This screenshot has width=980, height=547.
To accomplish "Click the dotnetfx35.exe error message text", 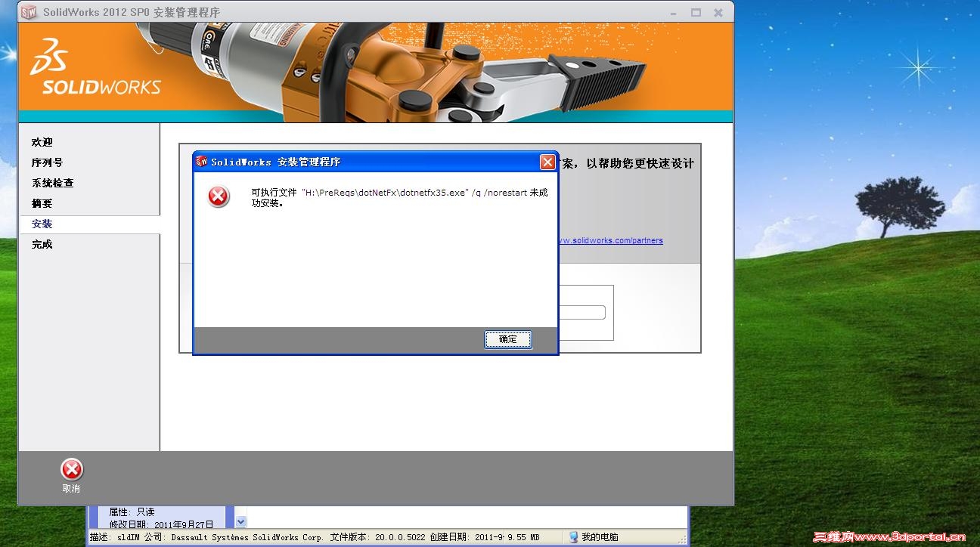I will point(399,198).
